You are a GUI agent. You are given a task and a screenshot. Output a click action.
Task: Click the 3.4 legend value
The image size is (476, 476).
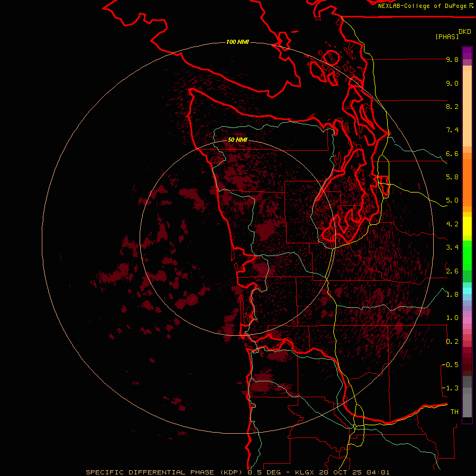(x=452, y=248)
